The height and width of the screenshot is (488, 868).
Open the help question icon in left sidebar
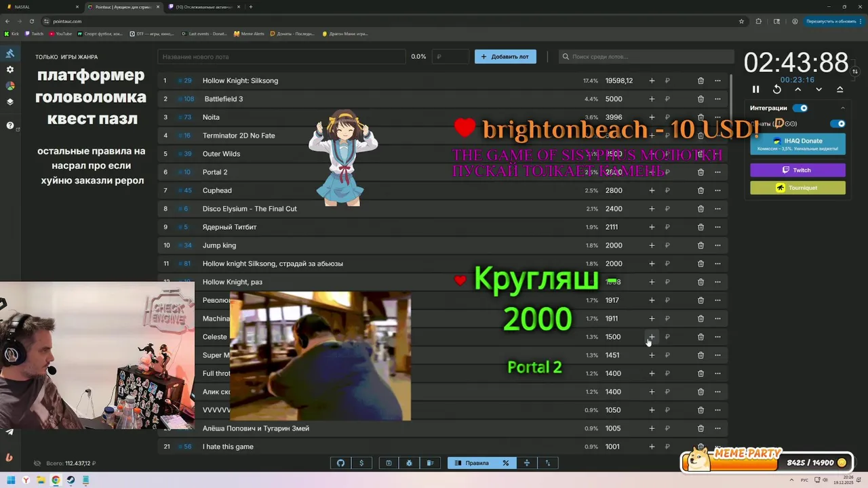[10, 125]
